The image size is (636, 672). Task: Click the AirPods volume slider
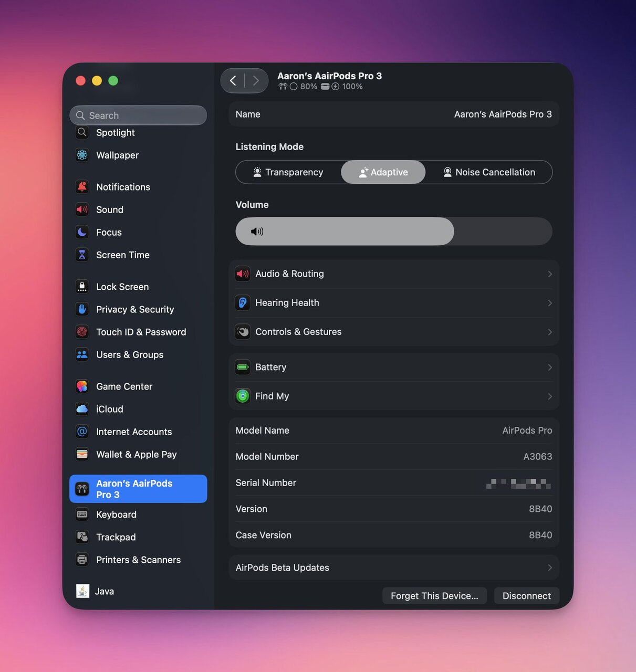coord(394,232)
